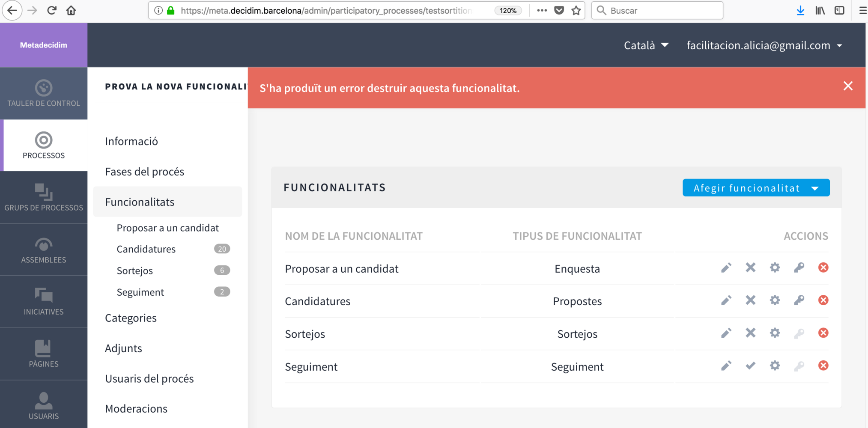This screenshot has height=428, width=868.
Task: Open the facilitacion.alicia@gmail.com user menu
Action: [764, 45]
